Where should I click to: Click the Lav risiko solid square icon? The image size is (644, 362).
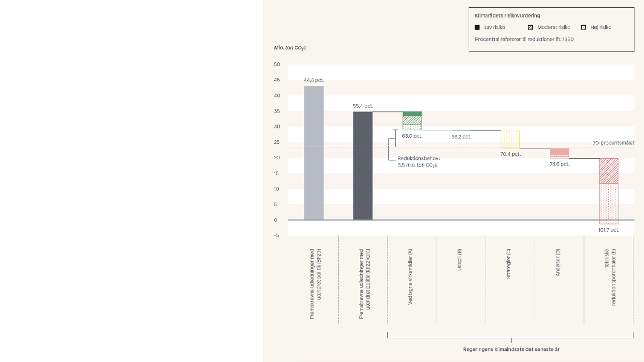pyautogui.click(x=477, y=28)
